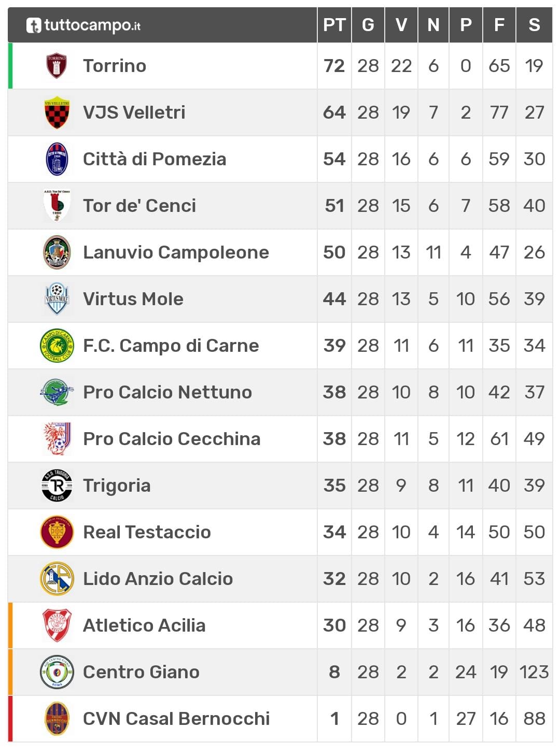This screenshot has width=560, height=756.
Task: Click the V wins column header
Action: [x=401, y=25]
